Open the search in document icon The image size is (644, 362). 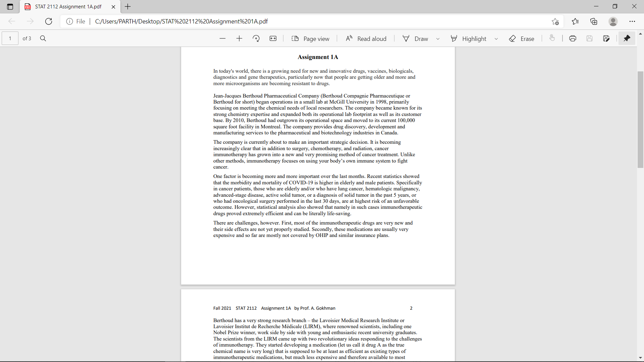click(x=43, y=38)
